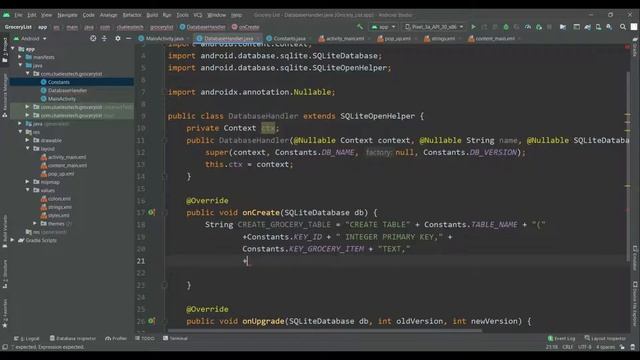This screenshot has width=640, height=360.
Task: Open the VCS menu
Action: (198, 15)
